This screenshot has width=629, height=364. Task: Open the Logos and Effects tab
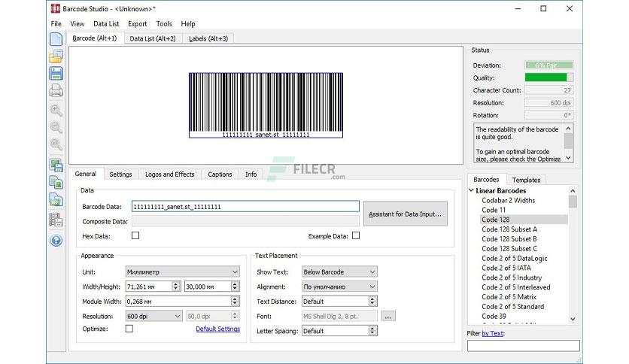click(x=170, y=174)
